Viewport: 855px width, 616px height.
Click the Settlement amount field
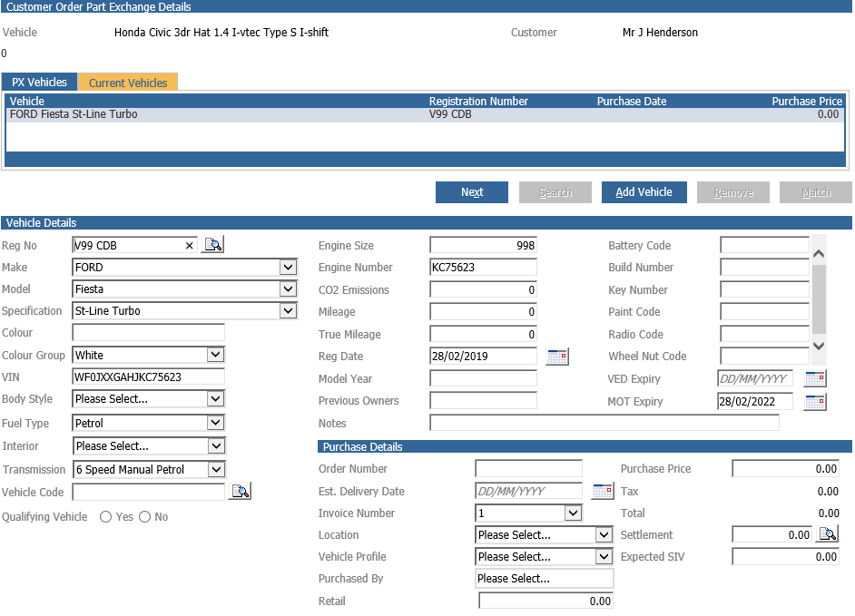click(771, 534)
